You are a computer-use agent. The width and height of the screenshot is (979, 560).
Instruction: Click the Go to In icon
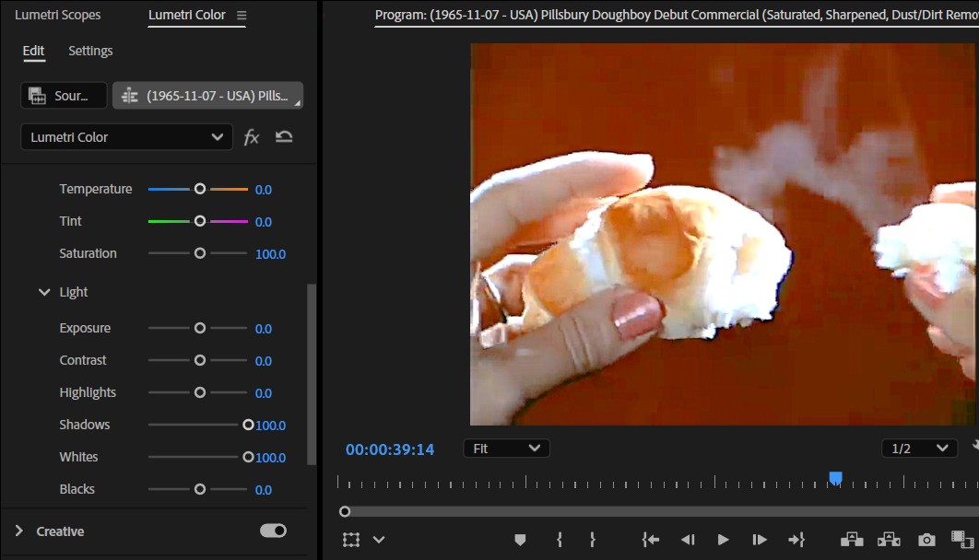pos(651,540)
